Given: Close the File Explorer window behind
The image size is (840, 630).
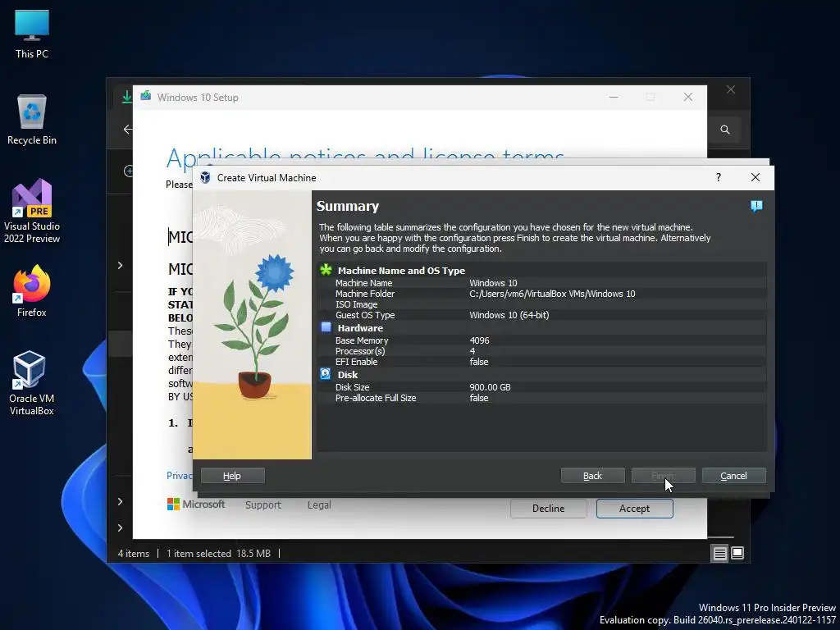Looking at the screenshot, I should click(731, 89).
